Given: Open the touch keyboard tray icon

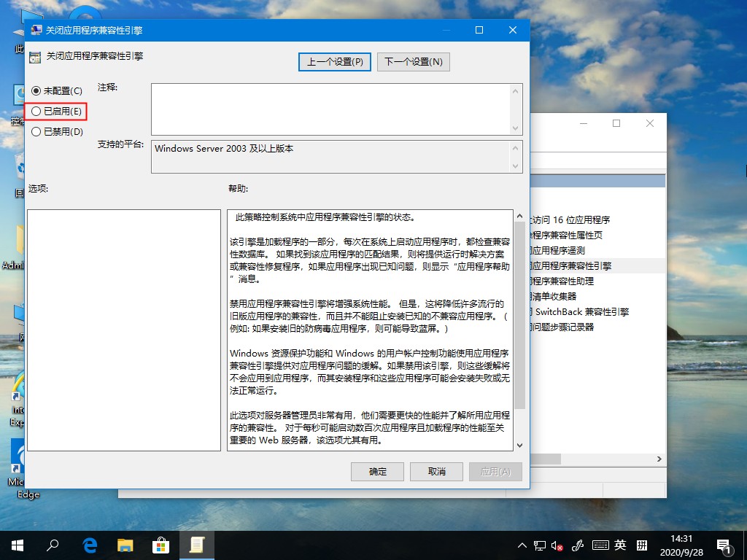Looking at the screenshot, I should pos(600,545).
